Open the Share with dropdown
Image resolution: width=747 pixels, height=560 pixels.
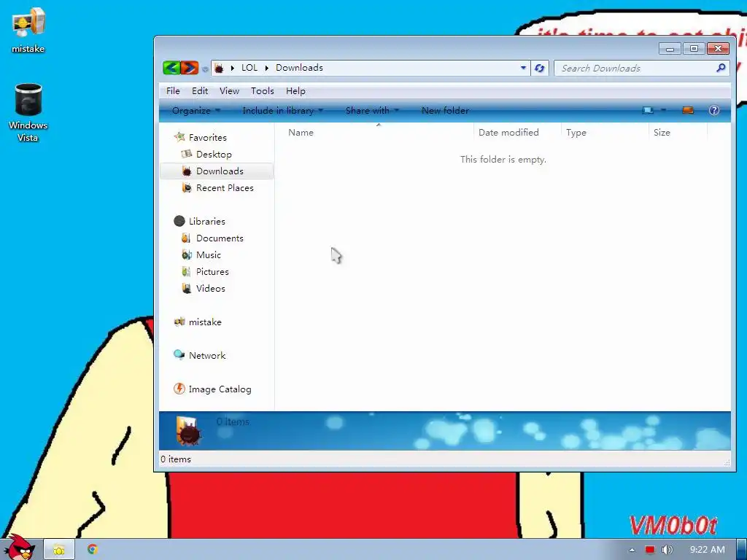(x=372, y=111)
